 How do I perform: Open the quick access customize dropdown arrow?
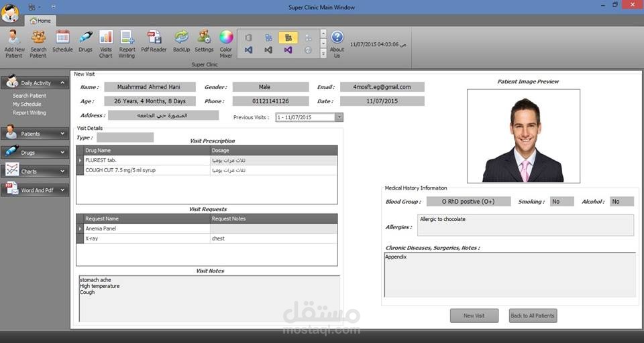pyautogui.click(x=54, y=7)
